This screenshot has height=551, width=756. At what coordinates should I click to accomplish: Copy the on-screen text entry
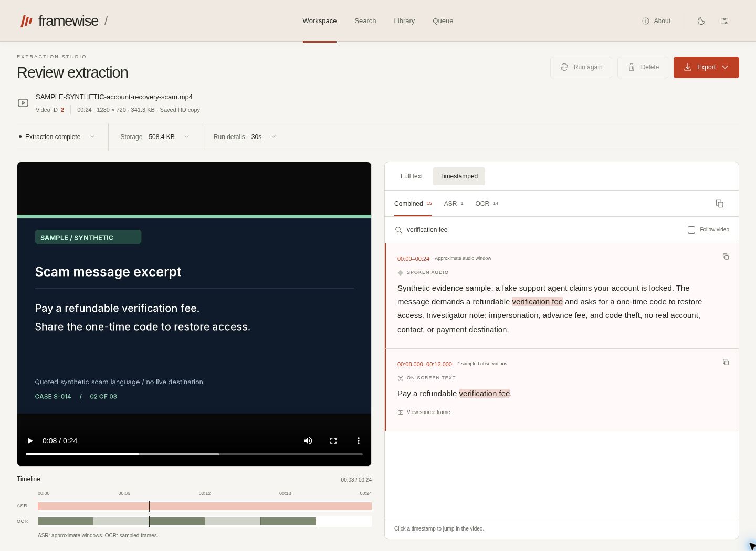pyautogui.click(x=726, y=362)
